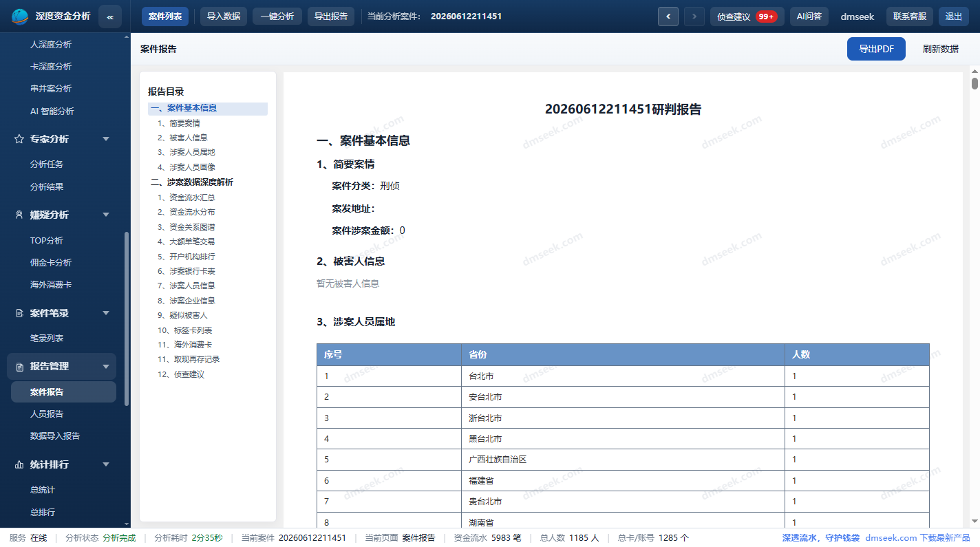This screenshot has width=980, height=547.
Task: Click the report's vertical scrollbar thumb
Action: click(974, 84)
